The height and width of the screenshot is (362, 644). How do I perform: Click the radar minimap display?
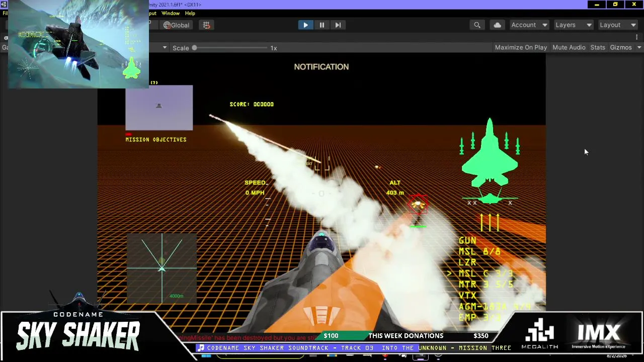162,268
